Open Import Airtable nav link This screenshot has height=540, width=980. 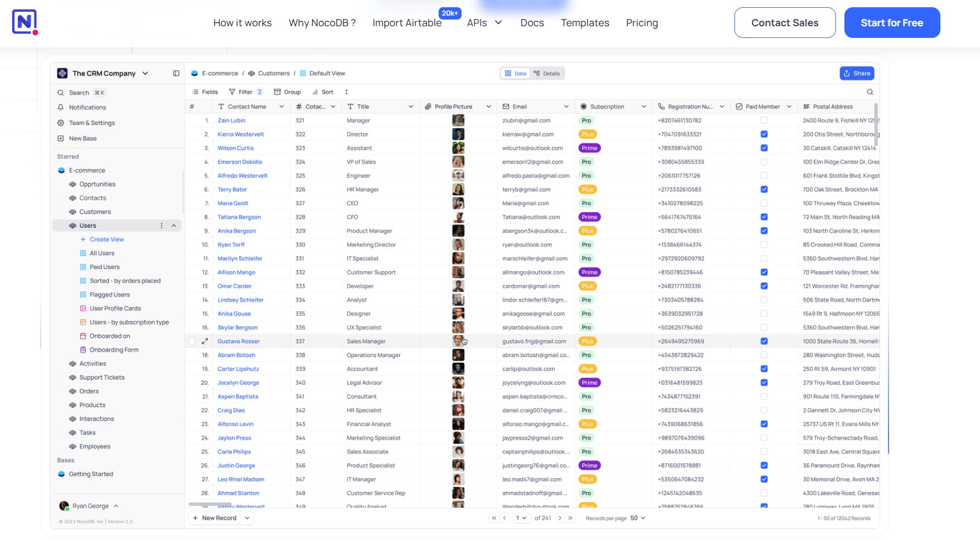tap(407, 23)
